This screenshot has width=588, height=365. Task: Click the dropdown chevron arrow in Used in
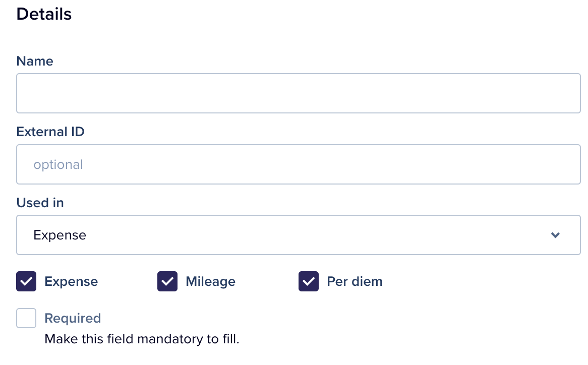pos(555,235)
